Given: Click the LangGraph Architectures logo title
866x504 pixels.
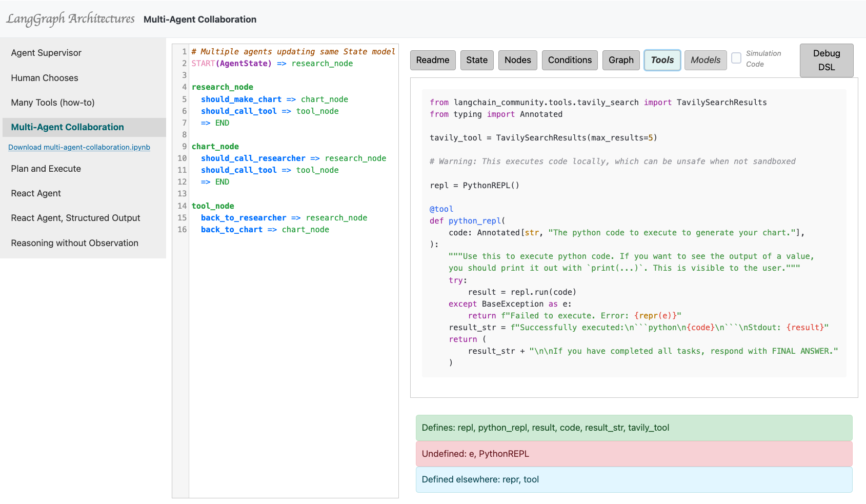Looking at the screenshot, I should (x=70, y=19).
